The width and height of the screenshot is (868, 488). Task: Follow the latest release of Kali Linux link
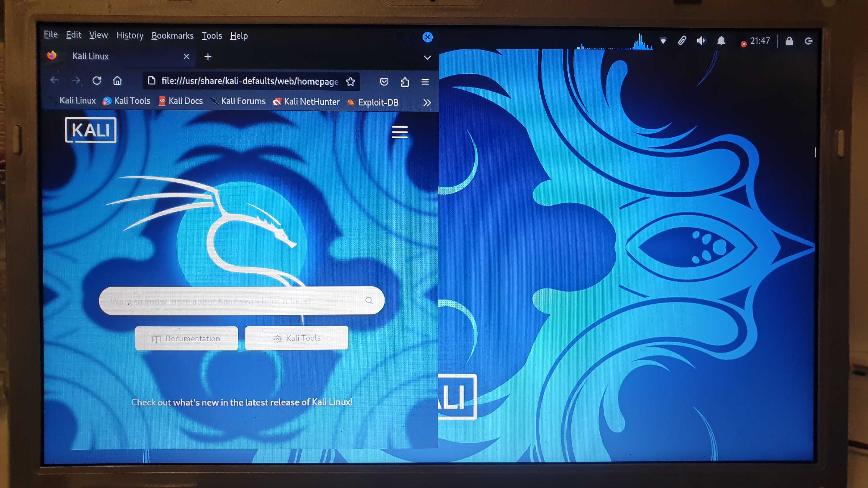pos(241,402)
